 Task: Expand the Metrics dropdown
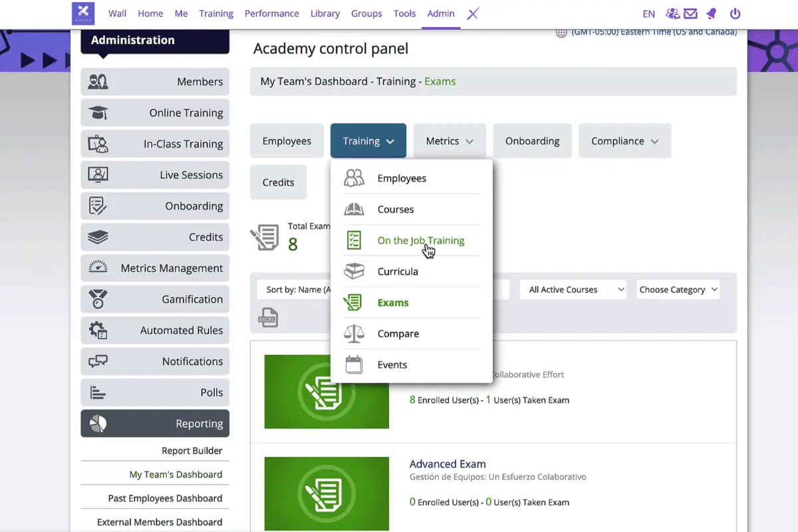(450, 141)
